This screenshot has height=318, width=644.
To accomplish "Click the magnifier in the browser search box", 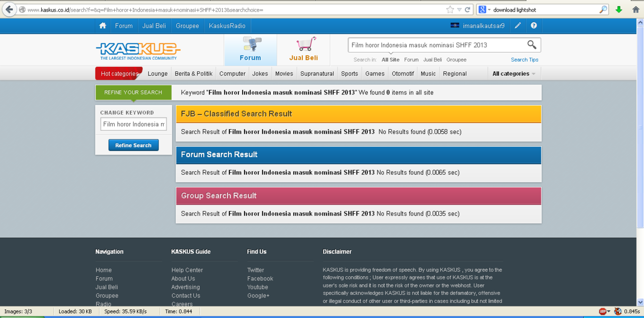I will click(x=603, y=10).
